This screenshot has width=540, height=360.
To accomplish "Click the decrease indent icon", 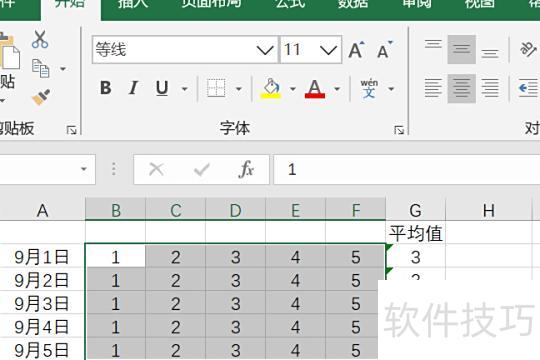I will (x=528, y=88).
